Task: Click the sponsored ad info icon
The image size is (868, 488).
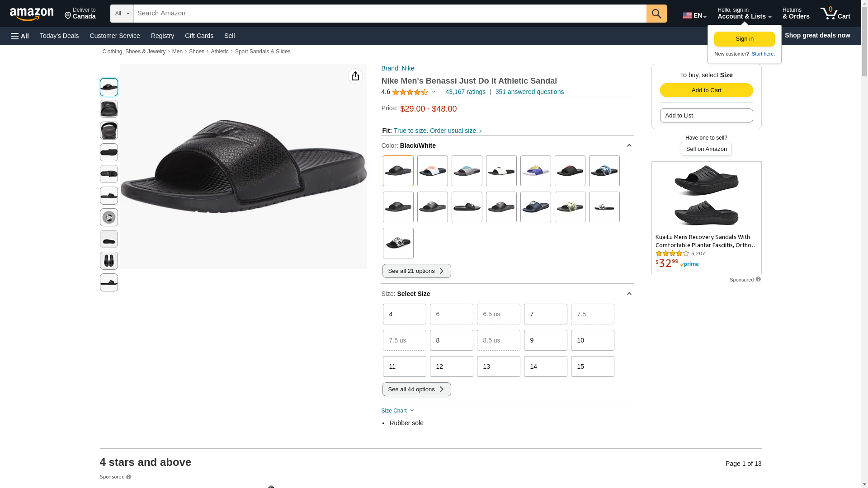Action: [758, 279]
